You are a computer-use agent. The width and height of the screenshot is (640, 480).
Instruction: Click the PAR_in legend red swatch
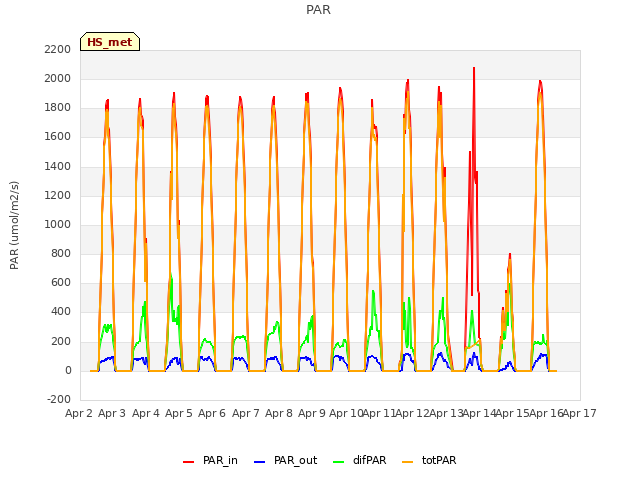[x=188, y=461]
